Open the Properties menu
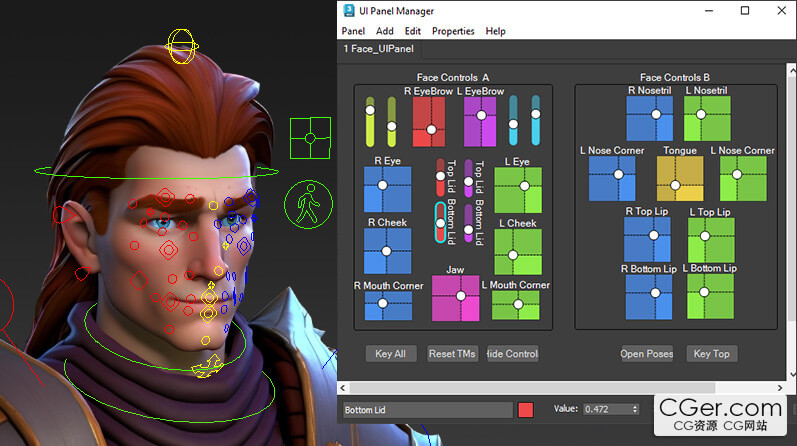The height and width of the screenshot is (446, 797). click(x=453, y=31)
